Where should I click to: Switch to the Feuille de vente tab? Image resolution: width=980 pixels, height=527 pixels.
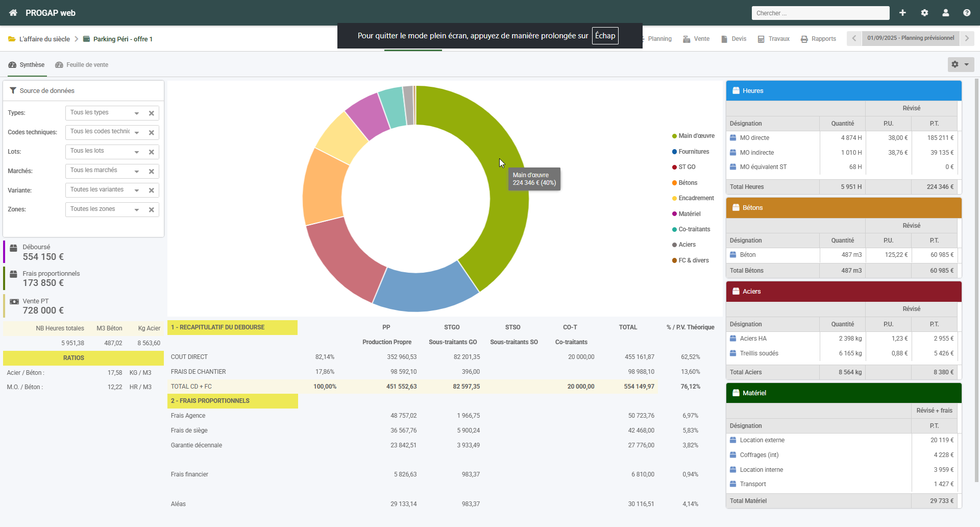pos(82,65)
